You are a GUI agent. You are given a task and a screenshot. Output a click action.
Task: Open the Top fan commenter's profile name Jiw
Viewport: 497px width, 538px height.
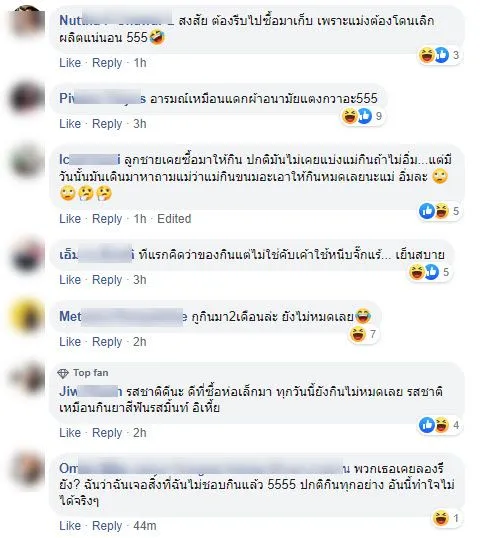pos(91,391)
